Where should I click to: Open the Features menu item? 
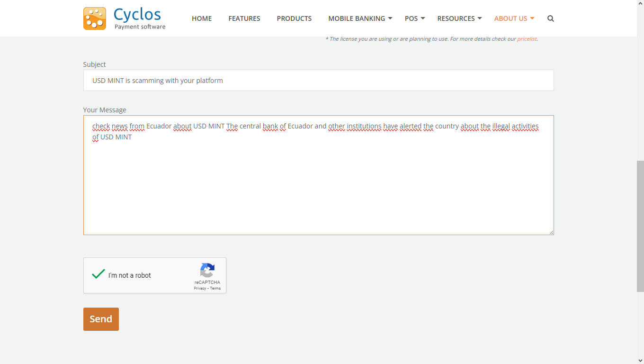(x=244, y=18)
